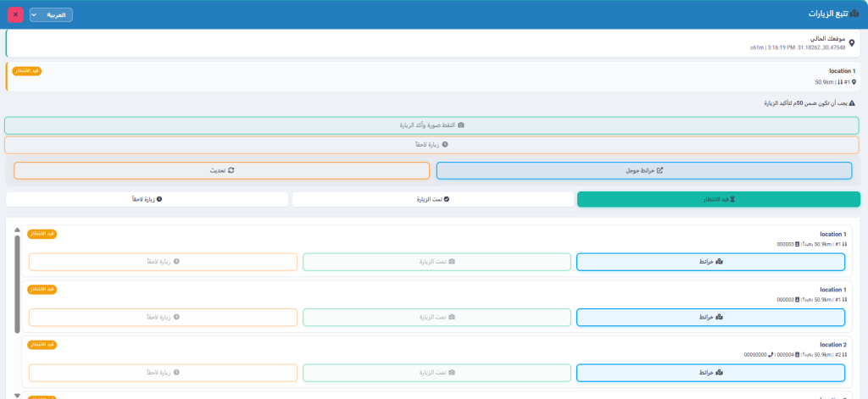868x399 pixels.
Task: Select the زيارة لاحقاً filter tab
Action: pos(146,199)
